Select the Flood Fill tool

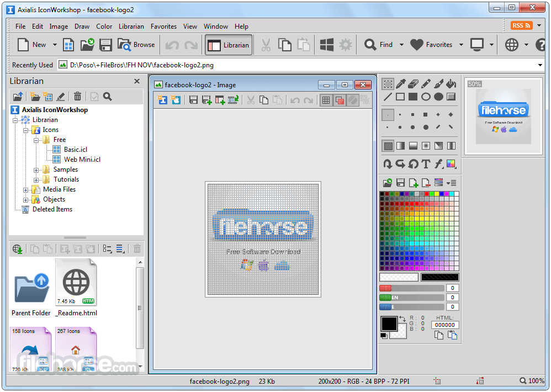tap(452, 84)
